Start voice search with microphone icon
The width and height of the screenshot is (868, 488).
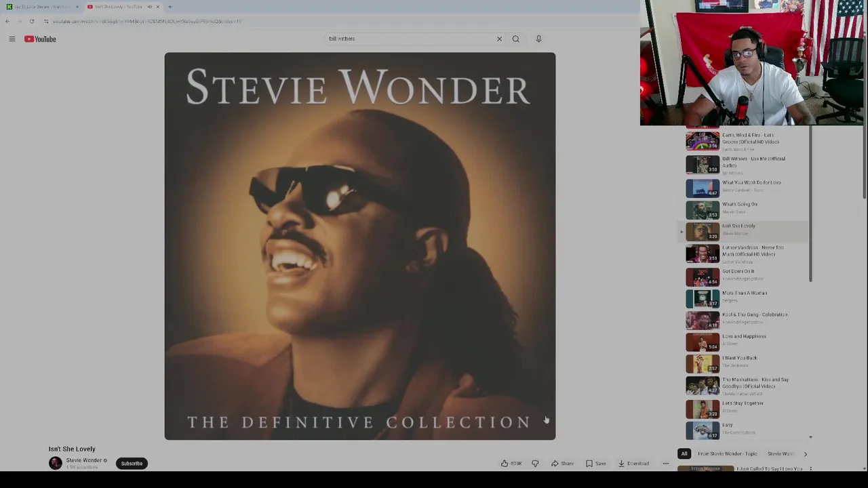tap(538, 39)
